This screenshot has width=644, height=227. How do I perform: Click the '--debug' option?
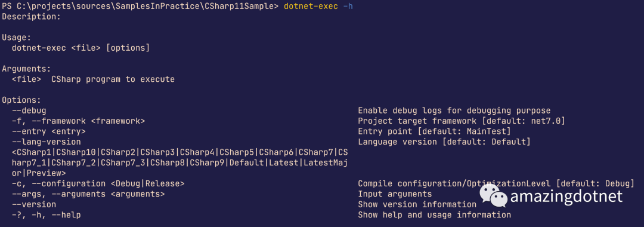[x=29, y=111]
